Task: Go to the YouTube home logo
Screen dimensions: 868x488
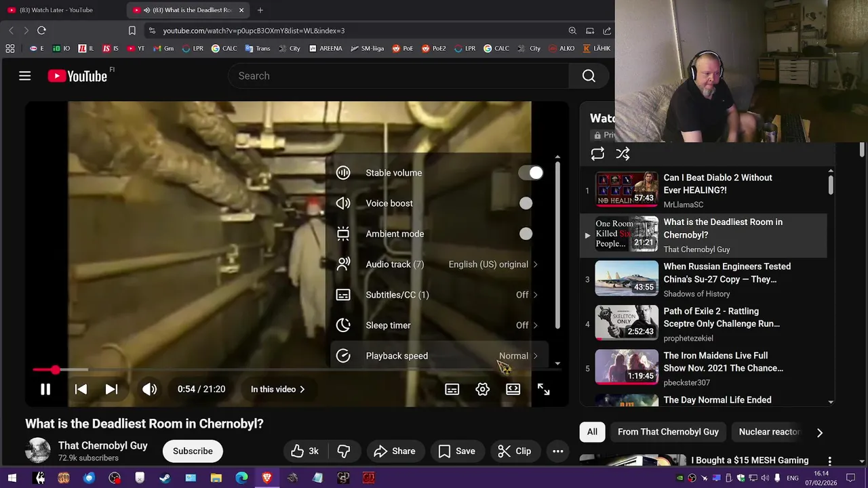Action: coord(77,76)
